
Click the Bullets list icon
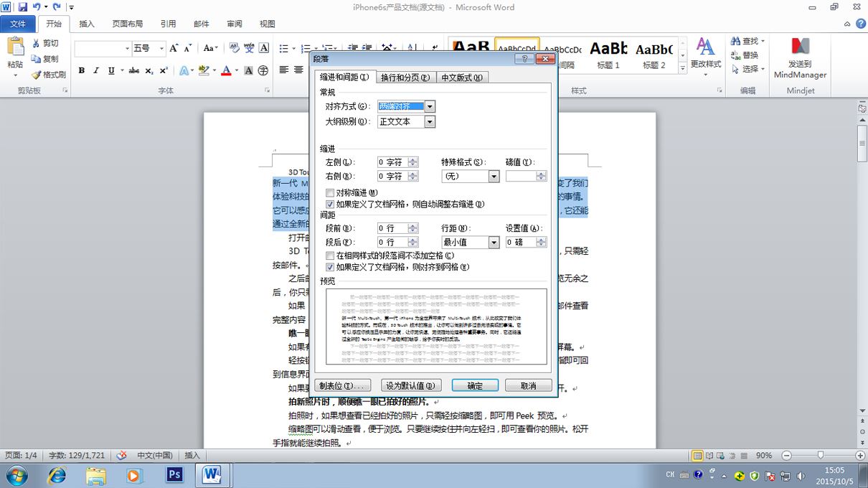[x=284, y=48]
